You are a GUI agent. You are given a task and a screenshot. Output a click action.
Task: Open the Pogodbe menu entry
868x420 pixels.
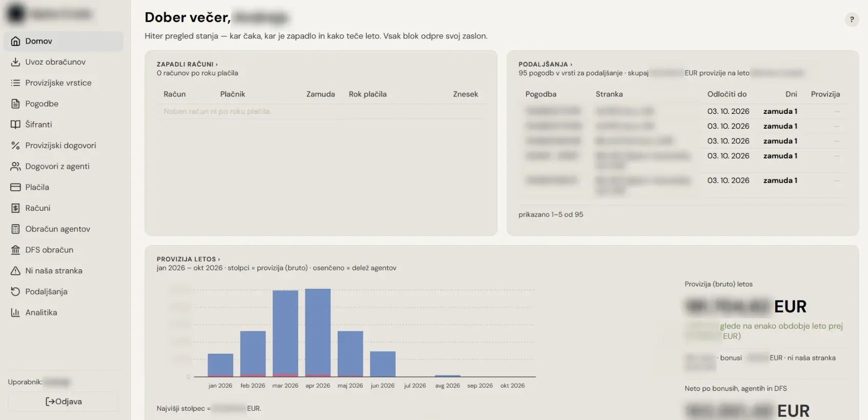pos(64,104)
